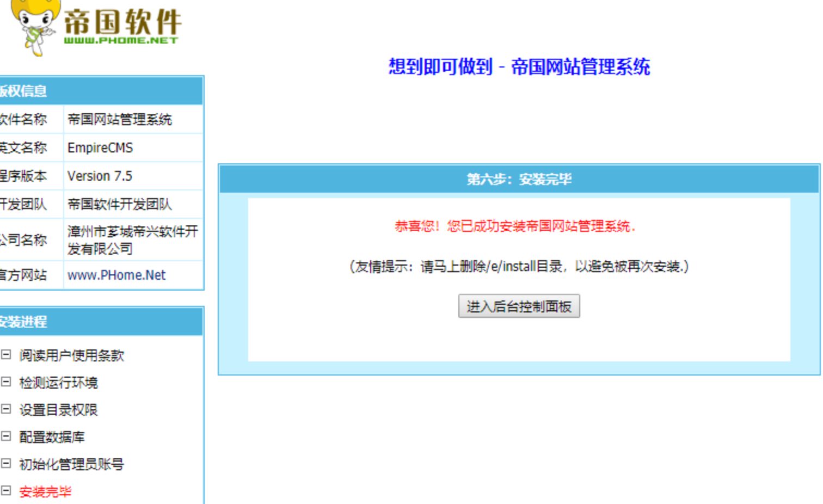Click the Version 7.5 cell
The width and height of the screenshot is (823, 504).
[x=133, y=176]
